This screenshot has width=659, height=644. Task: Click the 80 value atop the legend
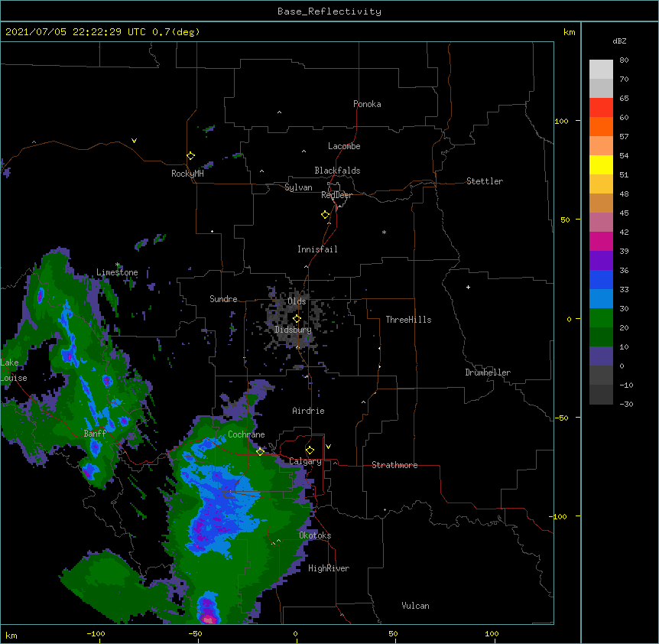[x=624, y=60]
